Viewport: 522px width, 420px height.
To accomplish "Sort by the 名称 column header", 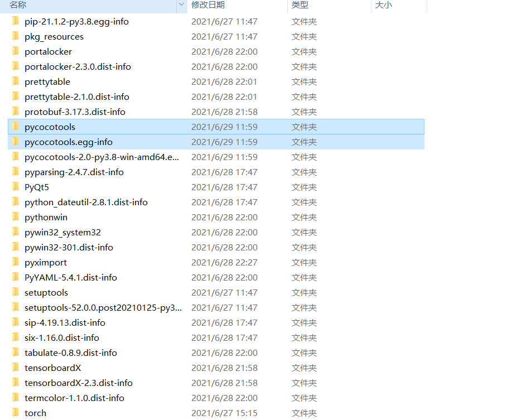I will click(18, 4).
